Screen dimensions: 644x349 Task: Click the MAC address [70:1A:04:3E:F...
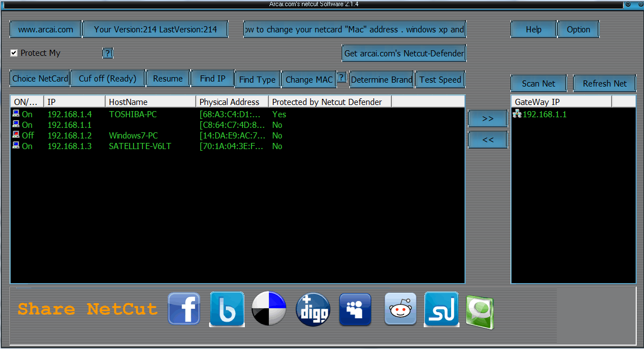[x=231, y=146]
